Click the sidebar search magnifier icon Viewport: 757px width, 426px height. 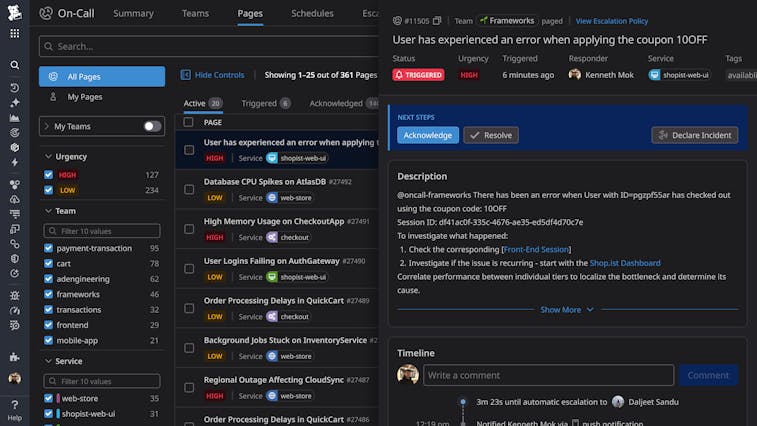[14, 65]
